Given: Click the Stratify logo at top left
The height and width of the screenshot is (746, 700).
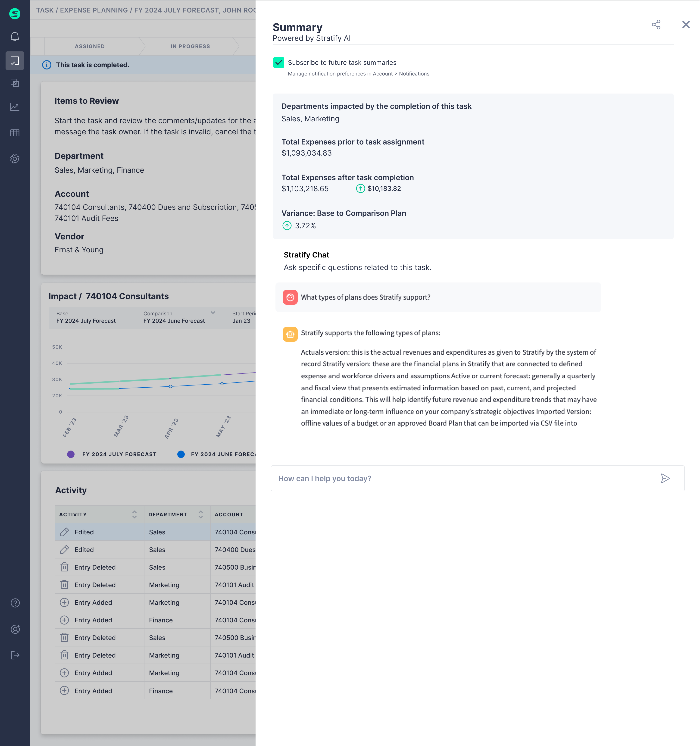Looking at the screenshot, I should pyautogui.click(x=15, y=14).
